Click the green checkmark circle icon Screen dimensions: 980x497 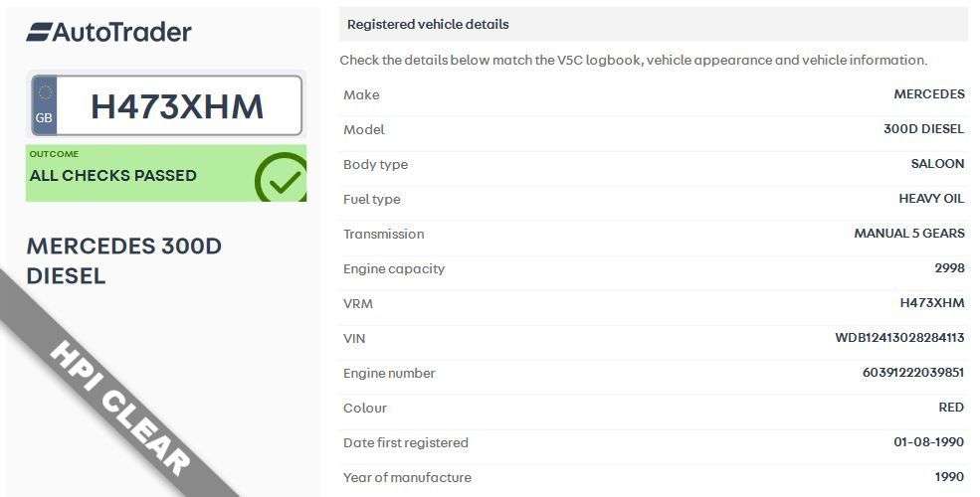point(282,178)
